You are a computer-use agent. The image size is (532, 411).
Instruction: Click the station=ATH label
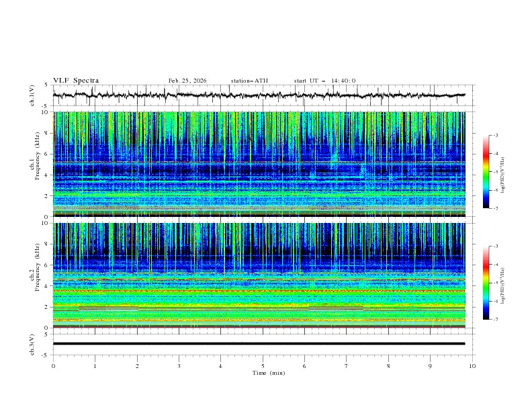(x=249, y=81)
